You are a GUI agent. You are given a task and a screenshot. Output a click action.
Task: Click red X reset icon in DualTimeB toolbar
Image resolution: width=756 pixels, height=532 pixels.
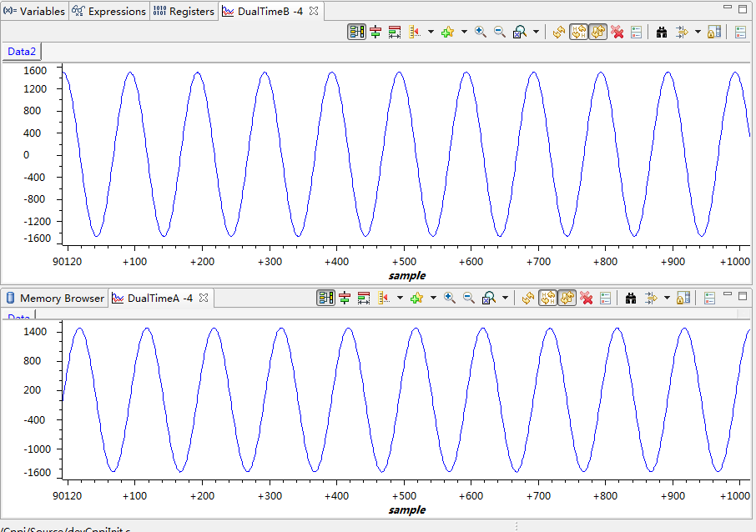[x=617, y=33]
